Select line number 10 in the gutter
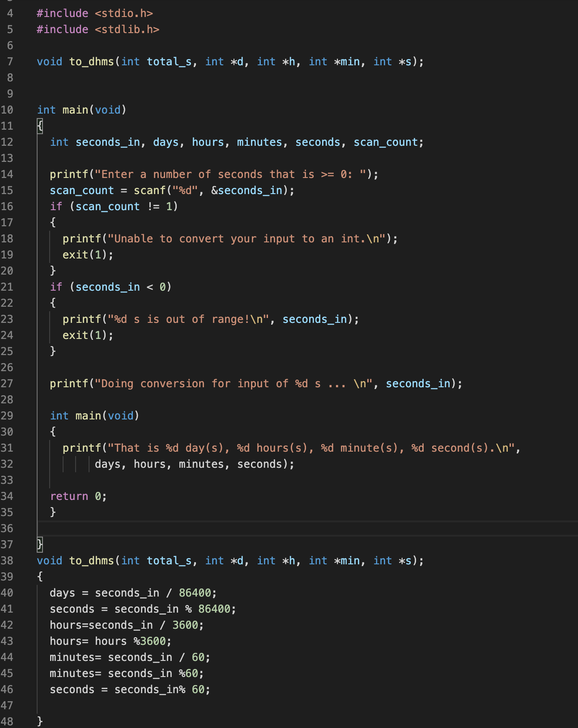Screen dimensions: 578x728 pos(7,110)
